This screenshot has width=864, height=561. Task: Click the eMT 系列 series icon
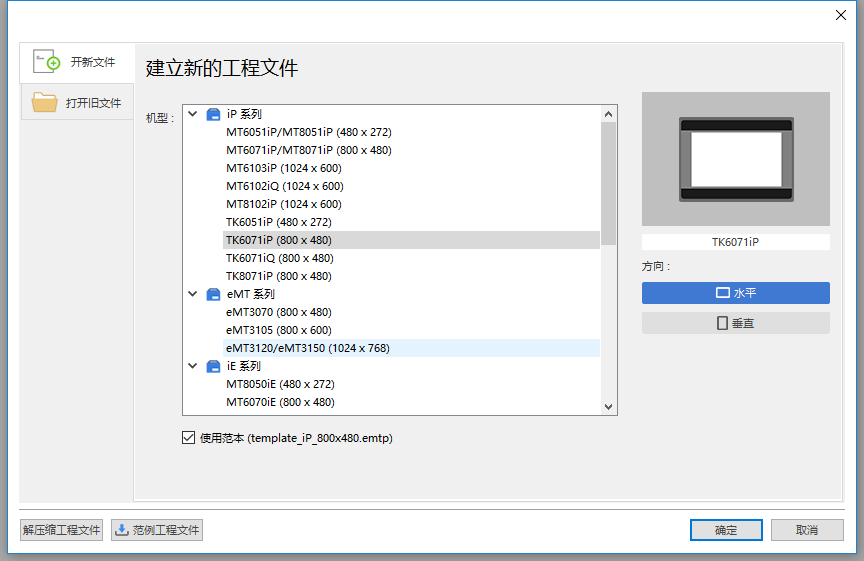(213, 294)
